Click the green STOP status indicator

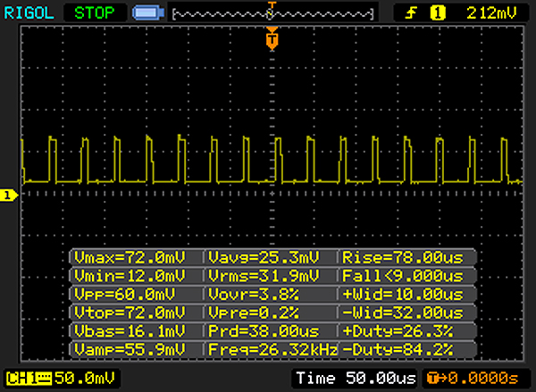click(95, 13)
